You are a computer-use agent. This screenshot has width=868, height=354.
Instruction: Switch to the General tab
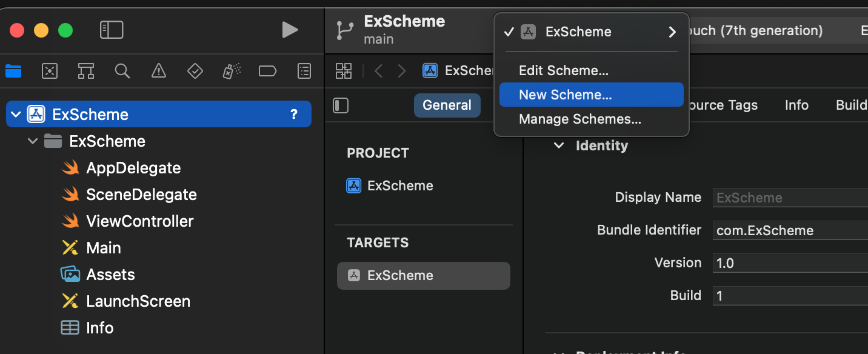(x=447, y=105)
